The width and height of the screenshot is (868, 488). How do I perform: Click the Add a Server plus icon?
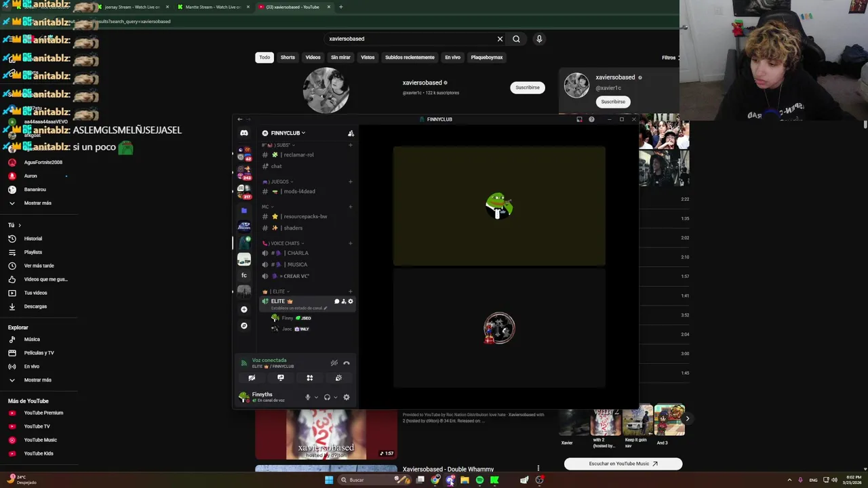point(244,309)
